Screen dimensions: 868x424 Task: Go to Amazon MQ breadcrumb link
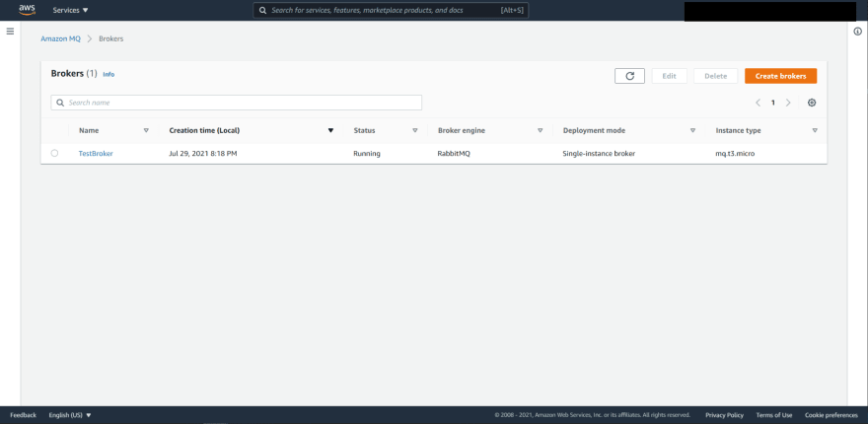(60, 38)
